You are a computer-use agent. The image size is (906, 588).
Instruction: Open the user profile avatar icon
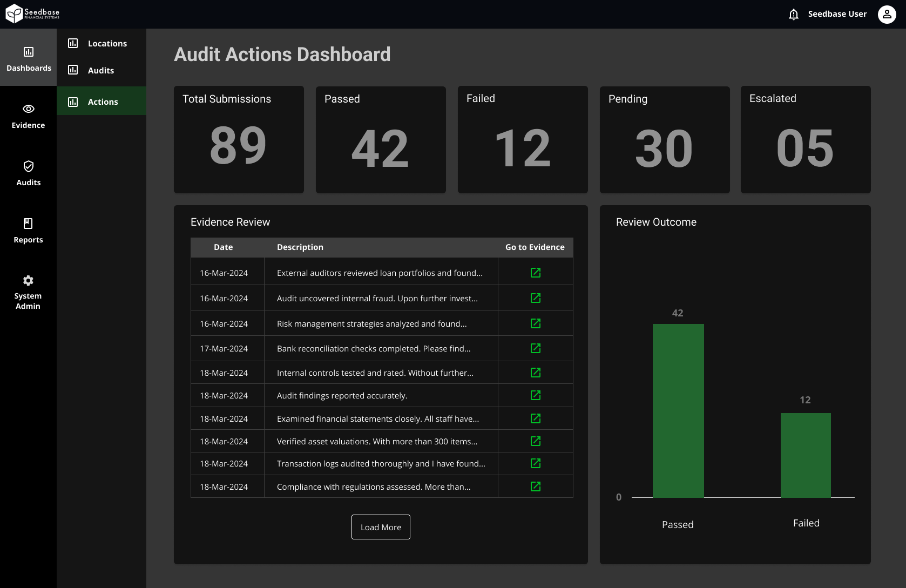pos(887,15)
